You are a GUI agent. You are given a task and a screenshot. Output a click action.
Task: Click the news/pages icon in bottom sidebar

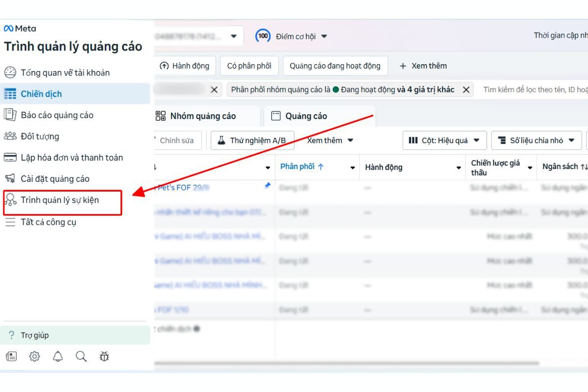(11, 357)
